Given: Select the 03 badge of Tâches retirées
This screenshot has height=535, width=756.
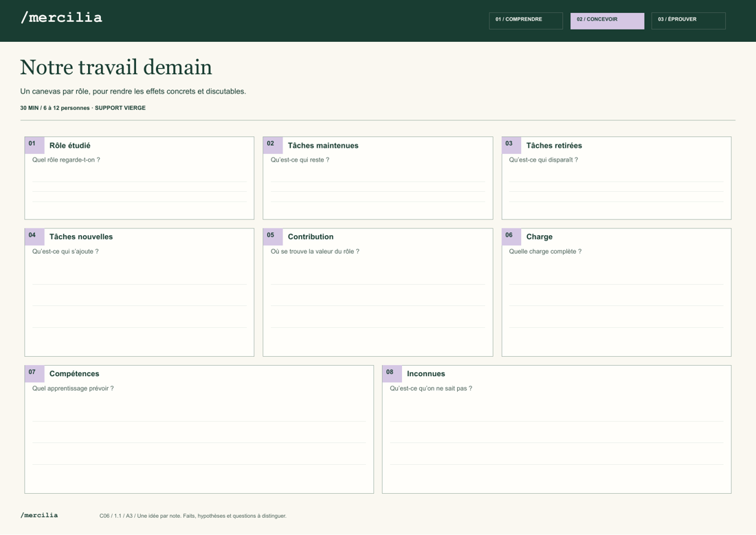Looking at the screenshot, I should [x=511, y=144].
